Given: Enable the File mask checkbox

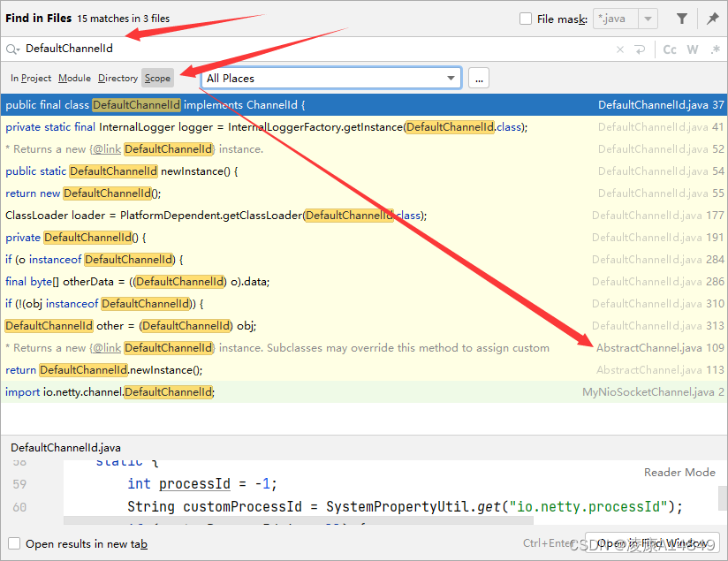Looking at the screenshot, I should click(x=525, y=19).
